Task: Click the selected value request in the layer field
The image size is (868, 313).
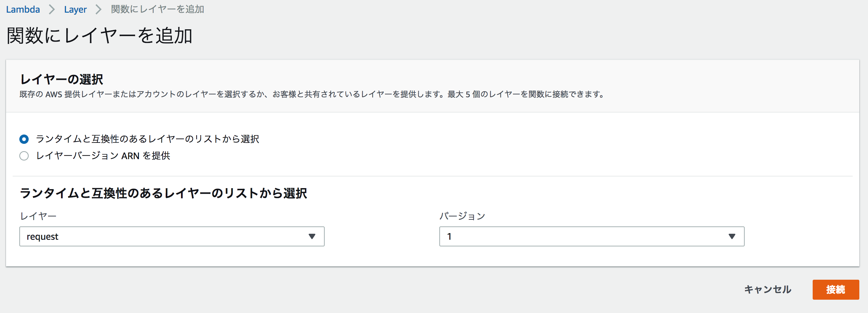Action: coord(43,237)
